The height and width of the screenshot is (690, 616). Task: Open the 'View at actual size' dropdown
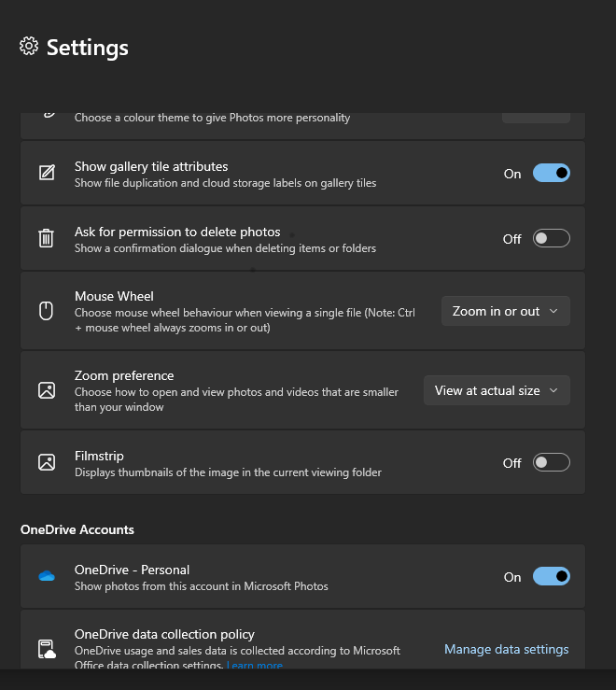(x=497, y=390)
